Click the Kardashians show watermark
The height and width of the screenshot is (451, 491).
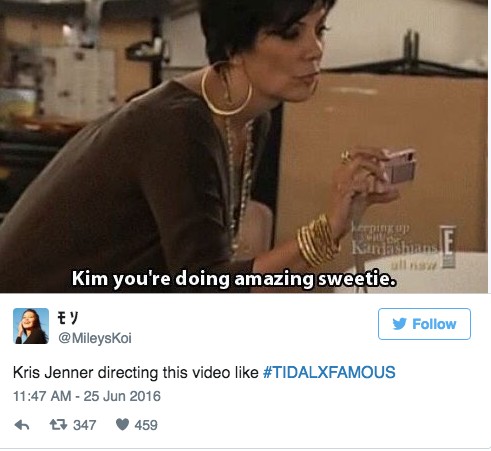pos(394,242)
